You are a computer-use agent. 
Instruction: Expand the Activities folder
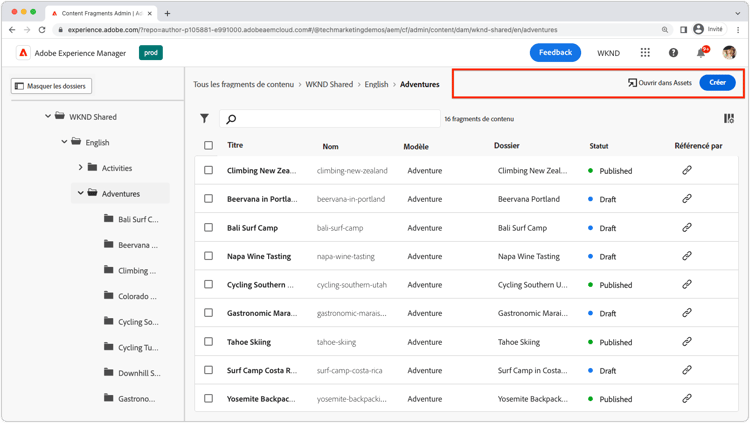[x=80, y=167]
